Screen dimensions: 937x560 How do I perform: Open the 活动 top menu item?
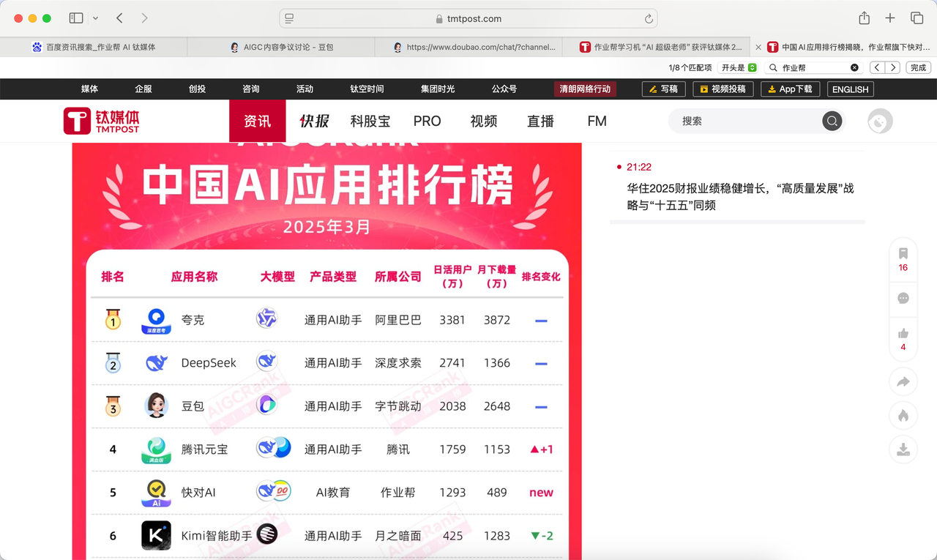[305, 89]
